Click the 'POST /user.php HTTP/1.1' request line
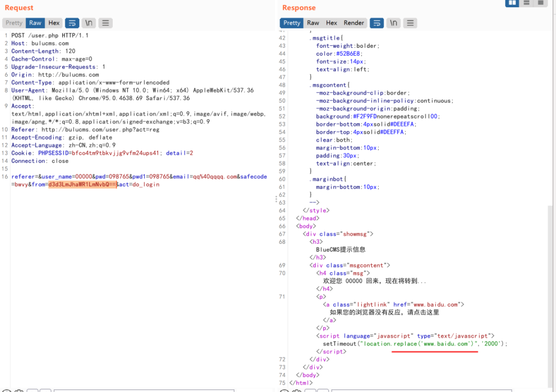556x392 pixels. coord(50,35)
